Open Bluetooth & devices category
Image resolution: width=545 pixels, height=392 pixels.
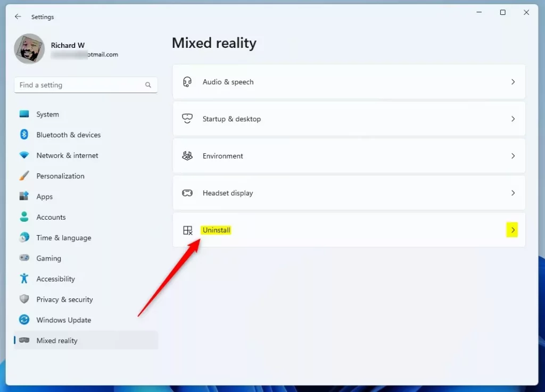(86, 135)
